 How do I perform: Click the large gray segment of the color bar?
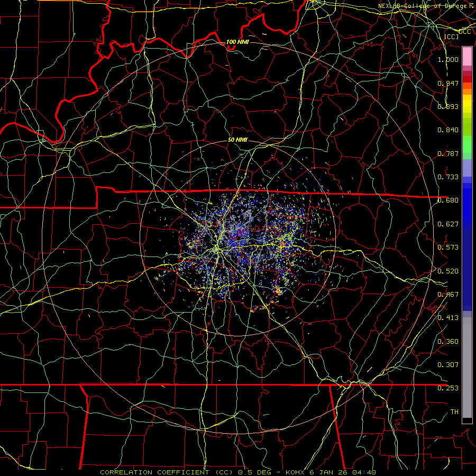(x=467, y=368)
